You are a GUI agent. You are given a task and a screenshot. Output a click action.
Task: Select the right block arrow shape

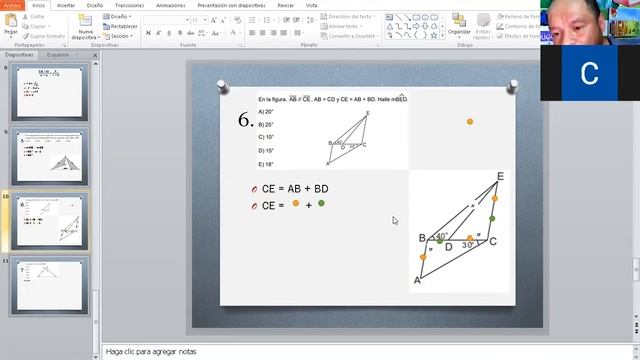coord(416,27)
